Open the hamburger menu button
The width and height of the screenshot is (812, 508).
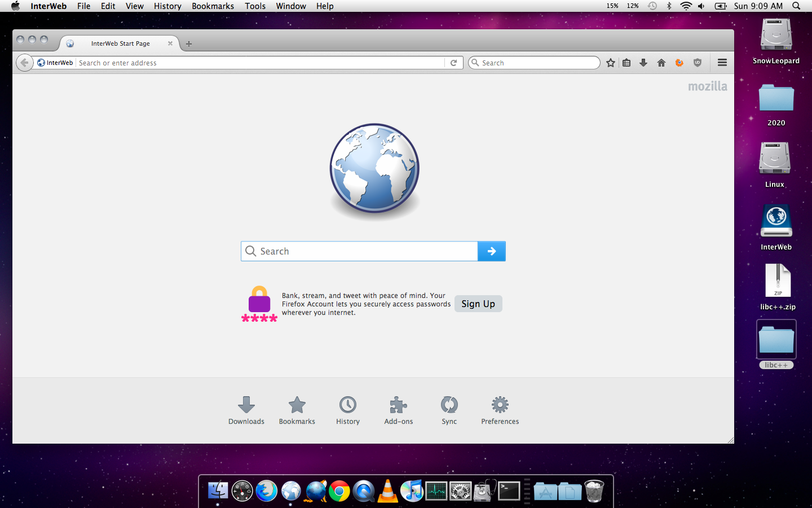point(722,63)
